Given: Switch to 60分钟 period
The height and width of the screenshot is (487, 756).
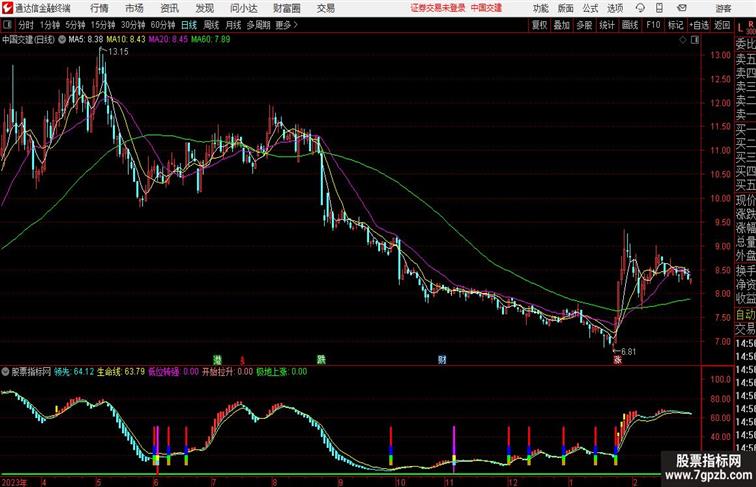Looking at the screenshot, I should coord(163,25).
